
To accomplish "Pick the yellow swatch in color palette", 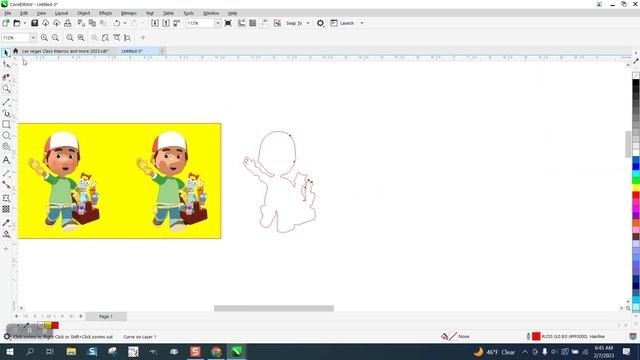I will tap(636, 188).
